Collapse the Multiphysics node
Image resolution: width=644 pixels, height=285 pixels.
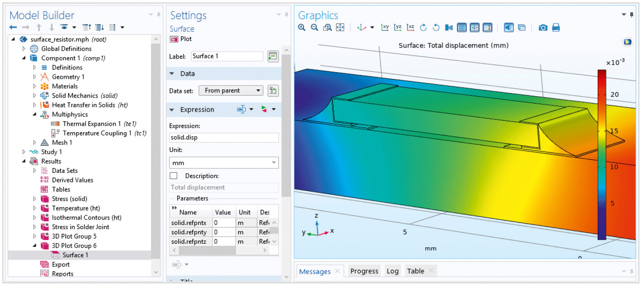pyautogui.click(x=34, y=114)
